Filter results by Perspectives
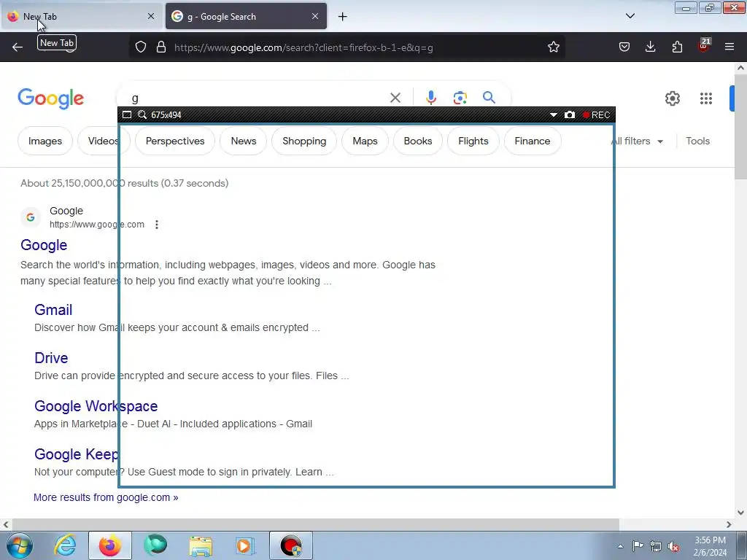Screen dimensions: 747x560 coord(175,141)
